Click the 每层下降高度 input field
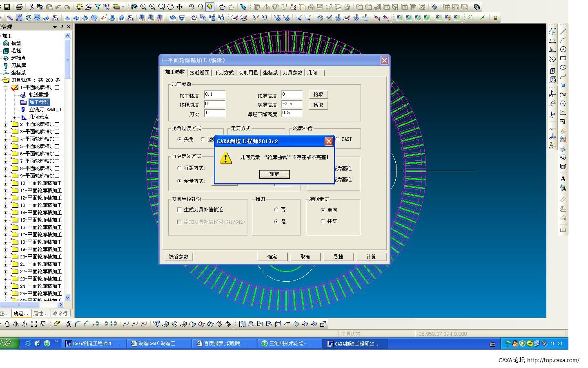Viewport: 588px width, 368px height. tap(292, 113)
